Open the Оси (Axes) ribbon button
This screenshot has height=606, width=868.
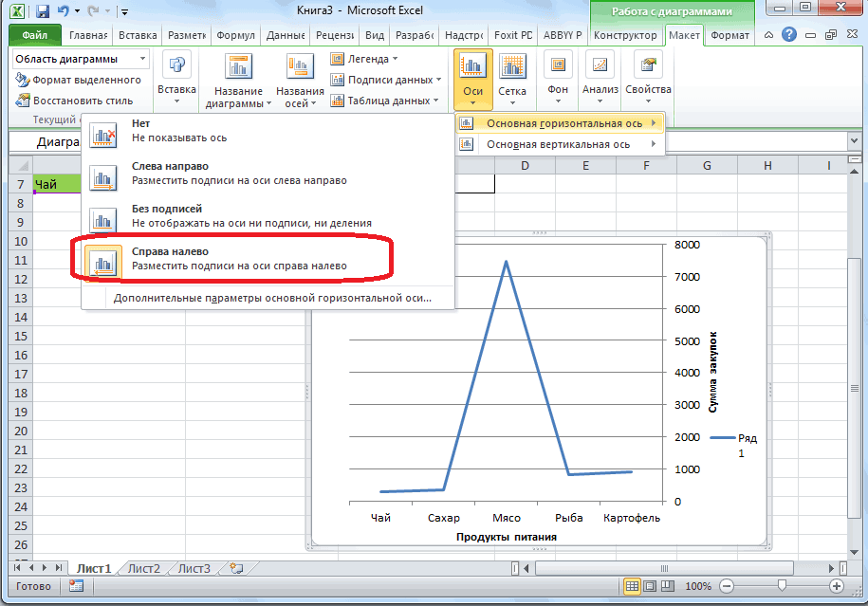tap(473, 80)
